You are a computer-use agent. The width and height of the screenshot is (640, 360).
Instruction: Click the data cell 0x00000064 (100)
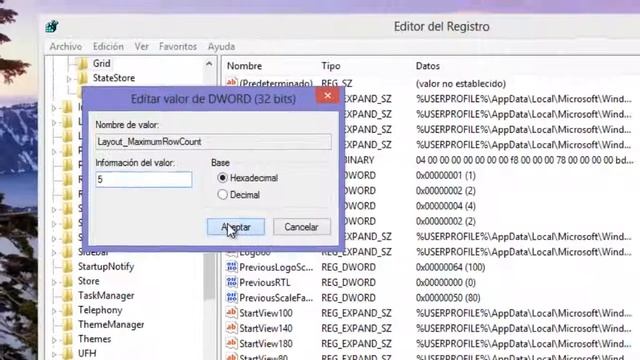point(450,267)
